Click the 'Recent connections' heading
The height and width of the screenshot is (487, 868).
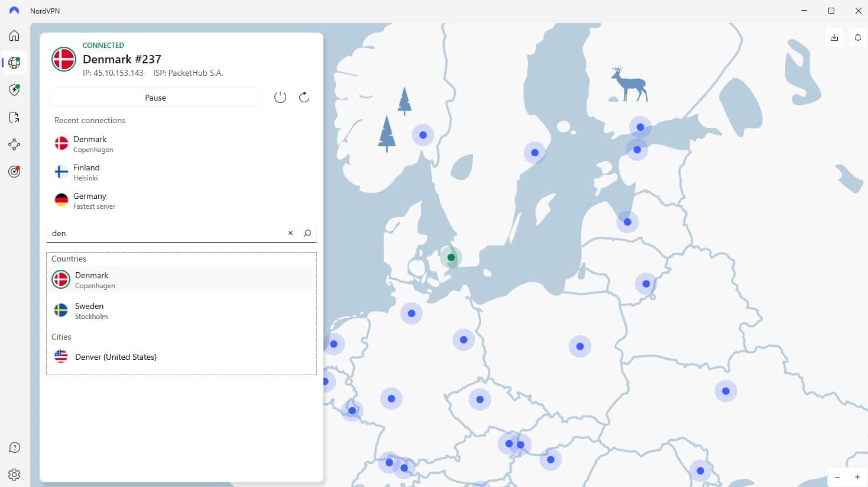click(x=90, y=120)
